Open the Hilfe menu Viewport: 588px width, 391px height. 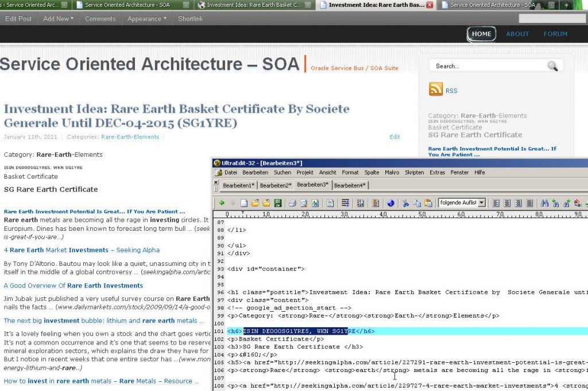tap(479, 172)
